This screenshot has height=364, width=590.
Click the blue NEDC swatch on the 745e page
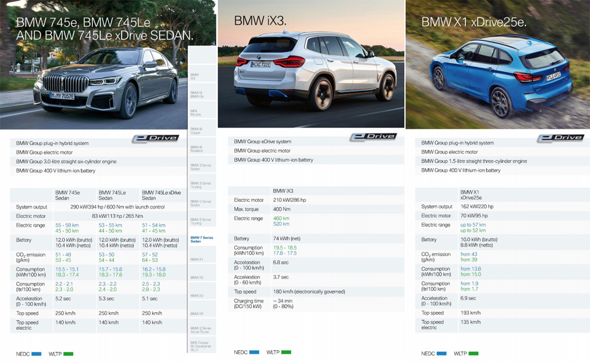(x=37, y=354)
